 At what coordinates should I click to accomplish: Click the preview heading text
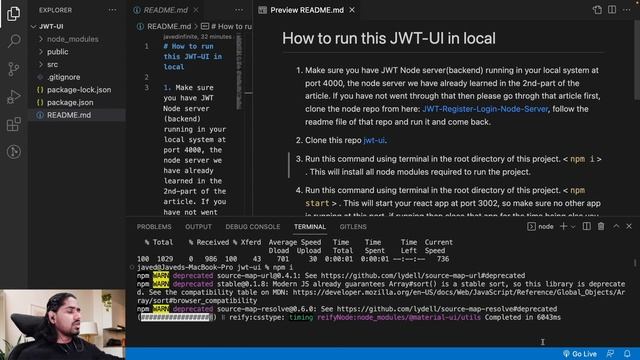point(389,39)
